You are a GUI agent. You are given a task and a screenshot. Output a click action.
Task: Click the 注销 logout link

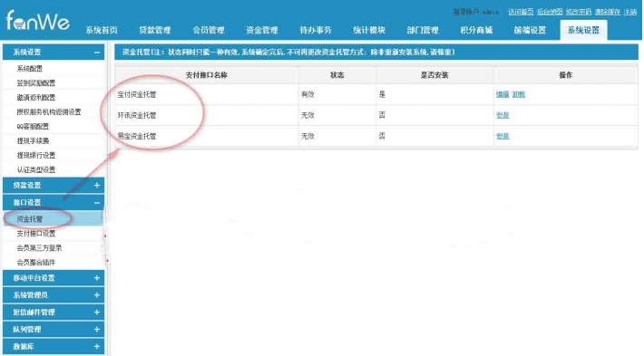click(x=630, y=12)
